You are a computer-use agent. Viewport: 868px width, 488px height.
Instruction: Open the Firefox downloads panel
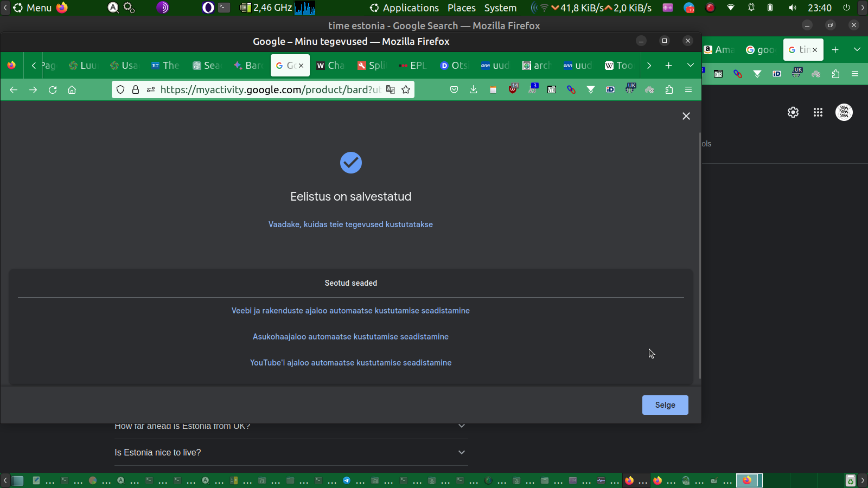pos(474,90)
